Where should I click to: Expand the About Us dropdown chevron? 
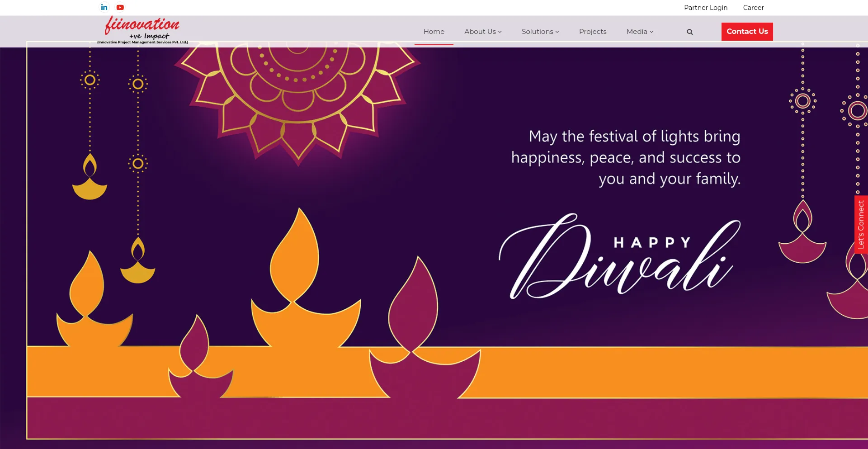500,32
